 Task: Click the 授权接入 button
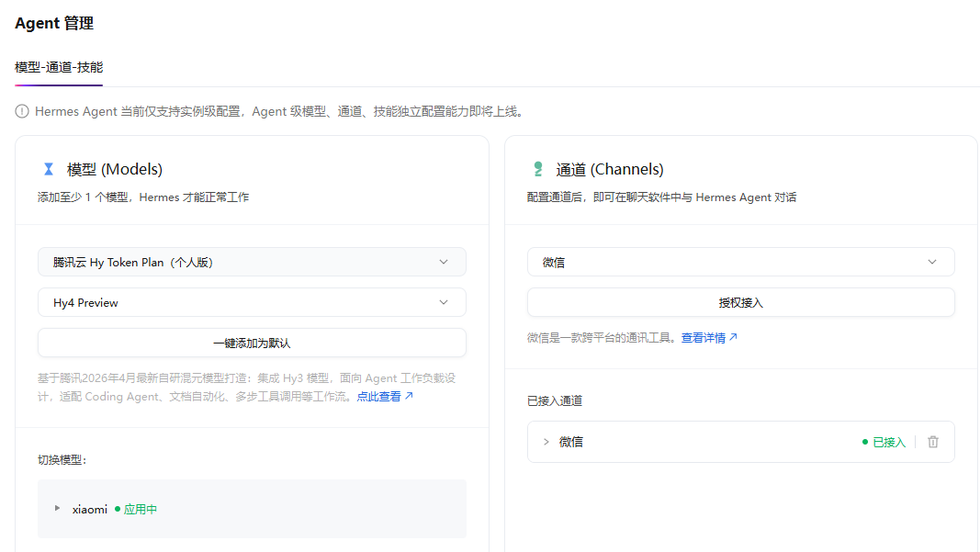point(740,302)
